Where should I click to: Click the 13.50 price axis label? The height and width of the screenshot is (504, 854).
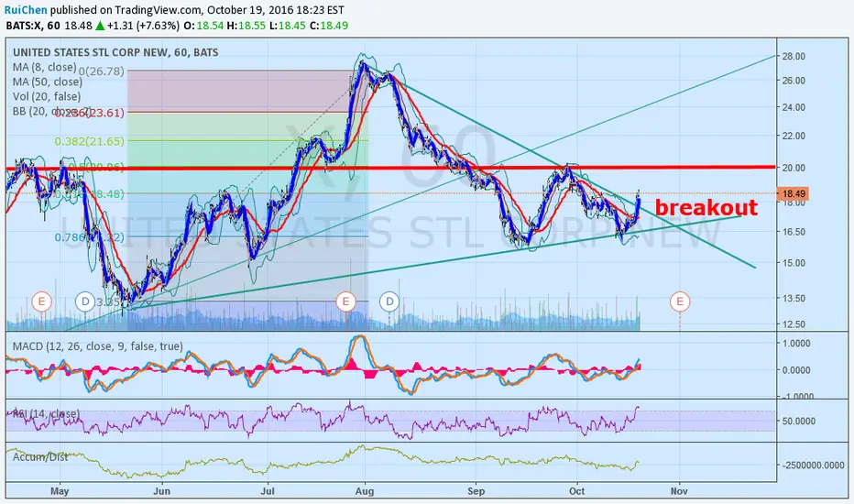794,298
